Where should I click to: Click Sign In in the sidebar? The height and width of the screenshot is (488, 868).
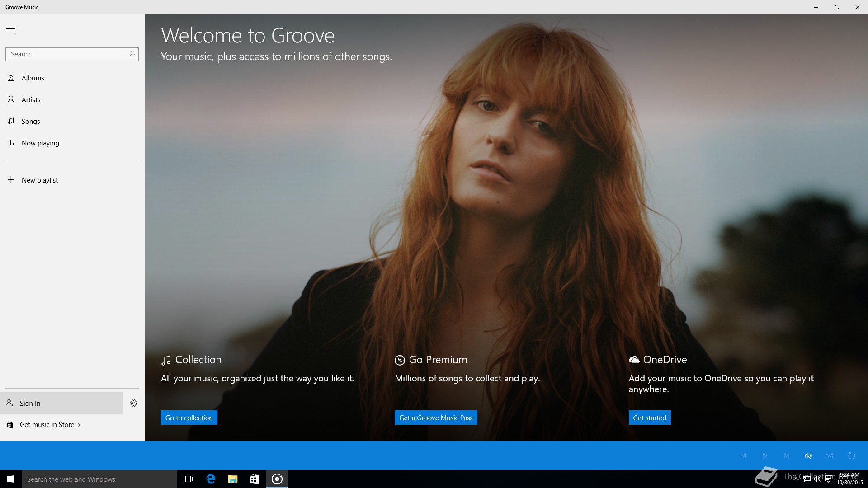click(x=61, y=403)
